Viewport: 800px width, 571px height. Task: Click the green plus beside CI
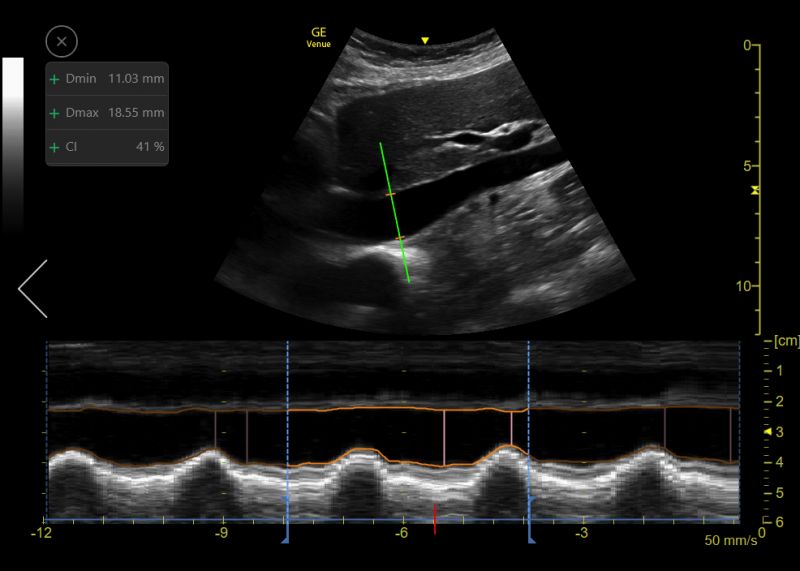[54, 147]
